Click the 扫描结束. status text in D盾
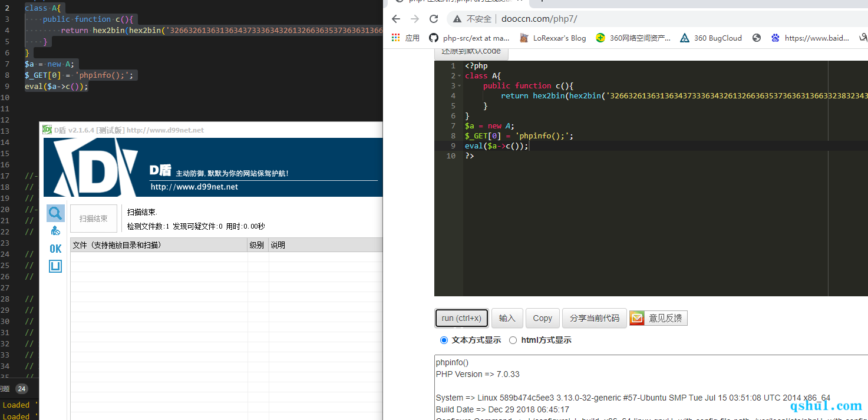 142,212
